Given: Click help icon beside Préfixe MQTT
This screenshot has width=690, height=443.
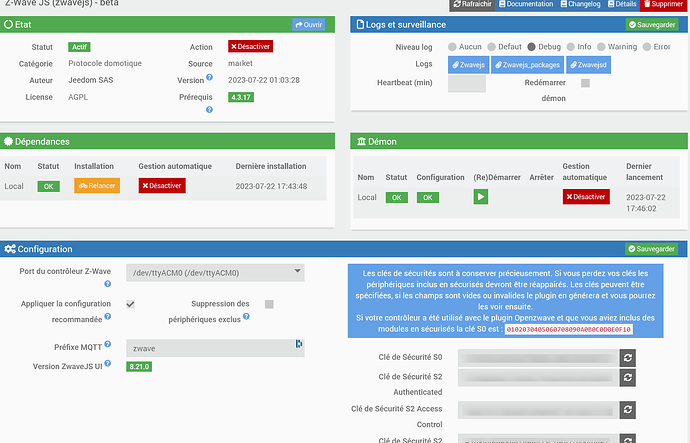Looking at the screenshot, I should coord(107,344).
